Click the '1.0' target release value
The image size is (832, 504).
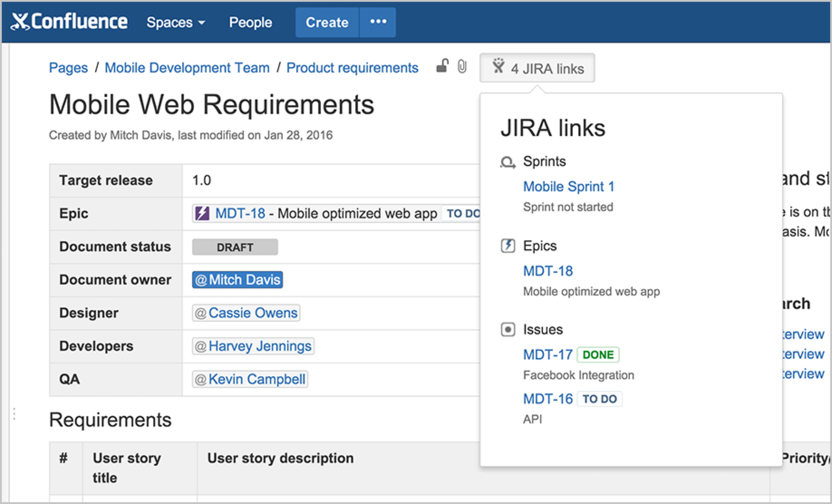point(202,180)
